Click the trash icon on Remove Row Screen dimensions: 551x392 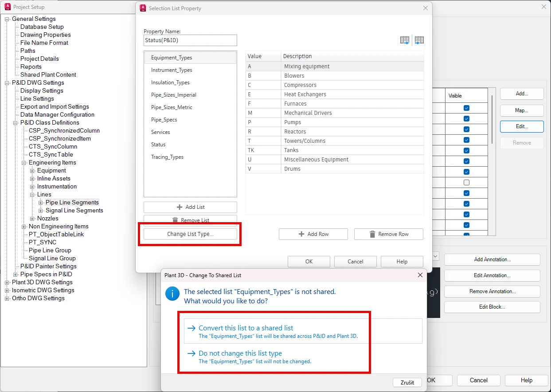tap(372, 234)
